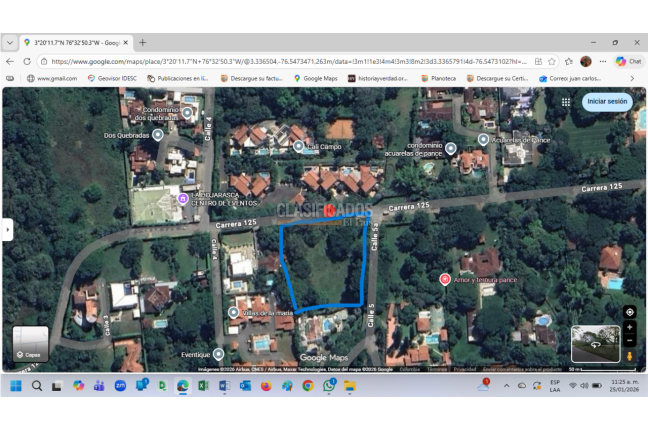Click first favorites bar icon at far left

(10, 78)
